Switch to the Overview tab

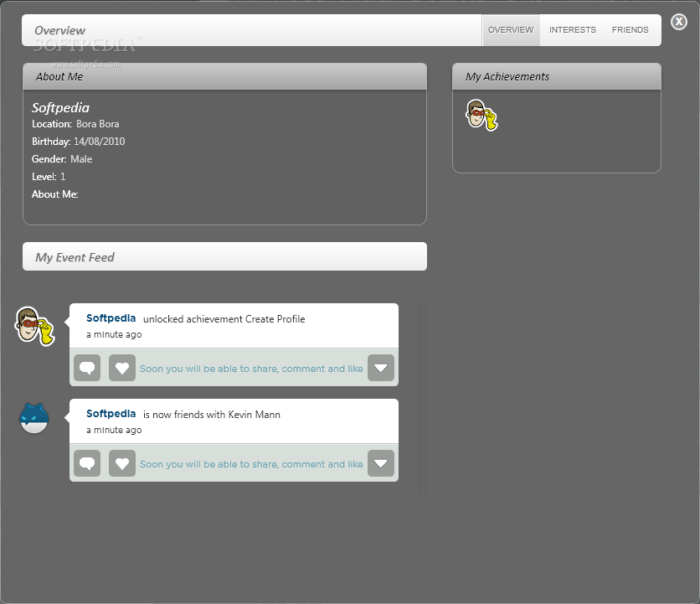tap(511, 30)
